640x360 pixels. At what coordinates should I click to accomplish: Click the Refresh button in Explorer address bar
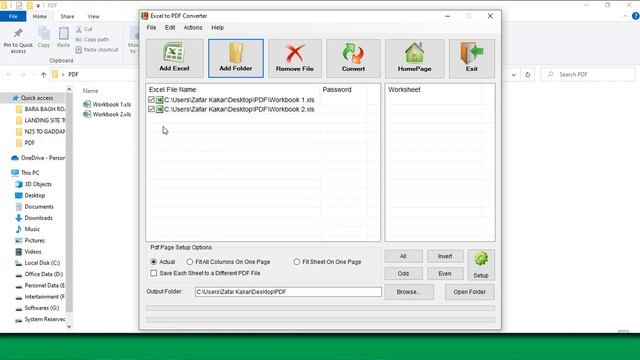click(528, 75)
